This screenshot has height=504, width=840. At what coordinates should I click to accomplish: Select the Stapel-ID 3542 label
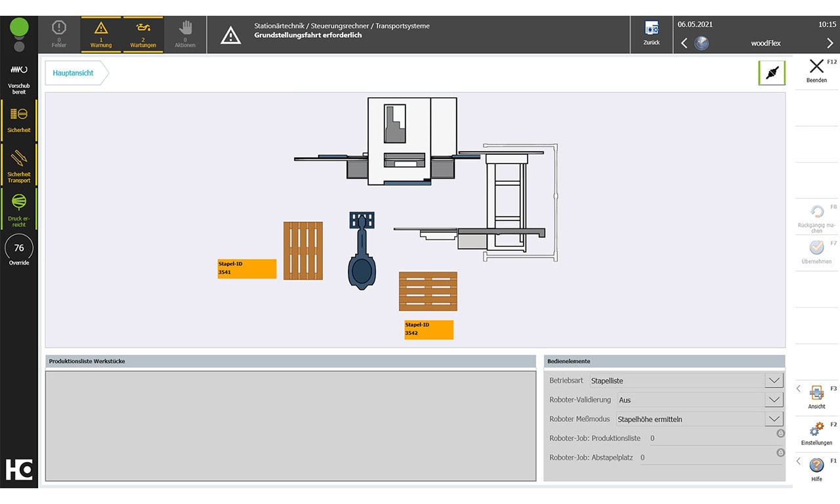coord(429,329)
